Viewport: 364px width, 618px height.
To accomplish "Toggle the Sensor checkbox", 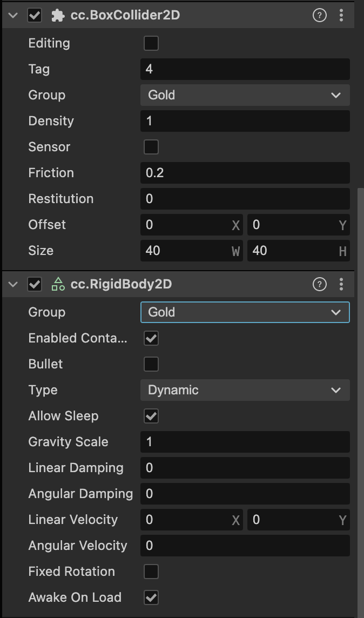I will [x=151, y=147].
